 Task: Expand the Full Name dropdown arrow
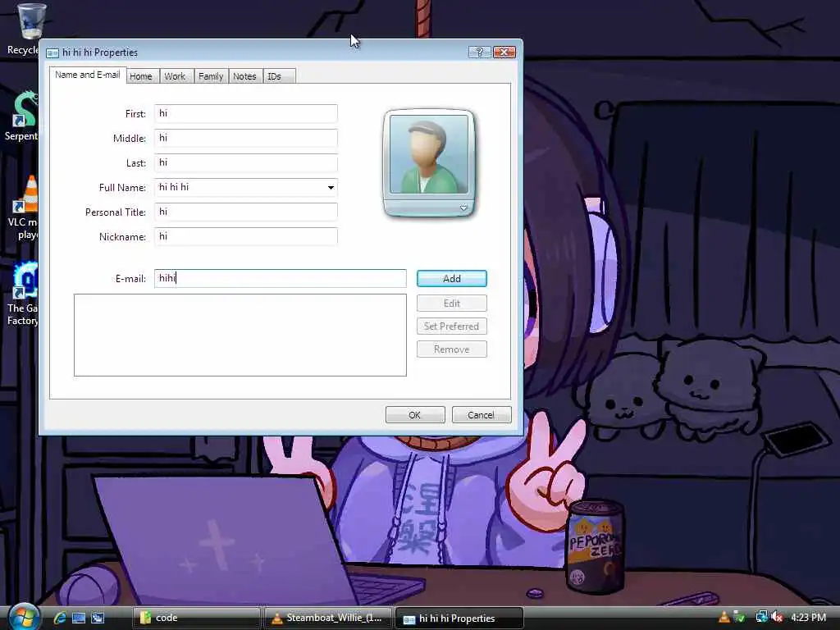[x=331, y=188]
